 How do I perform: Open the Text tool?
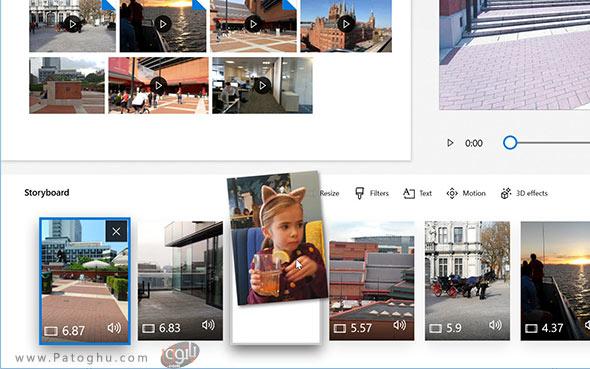417,193
